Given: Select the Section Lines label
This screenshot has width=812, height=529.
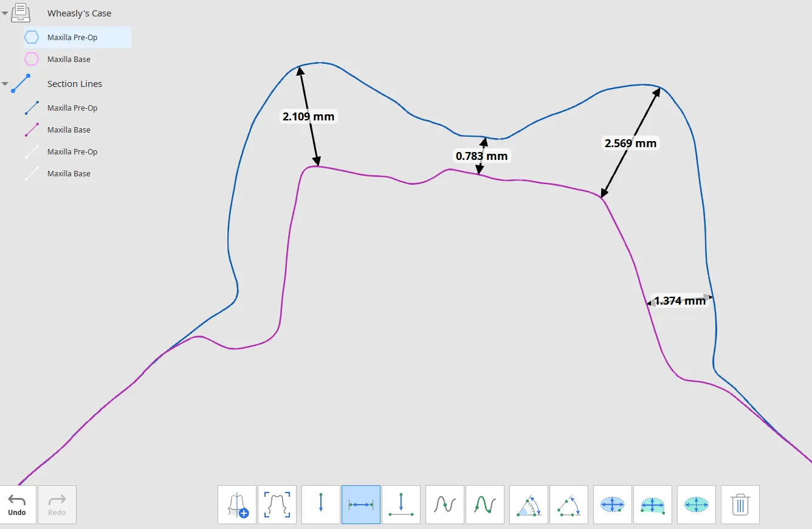Looking at the screenshot, I should (75, 84).
